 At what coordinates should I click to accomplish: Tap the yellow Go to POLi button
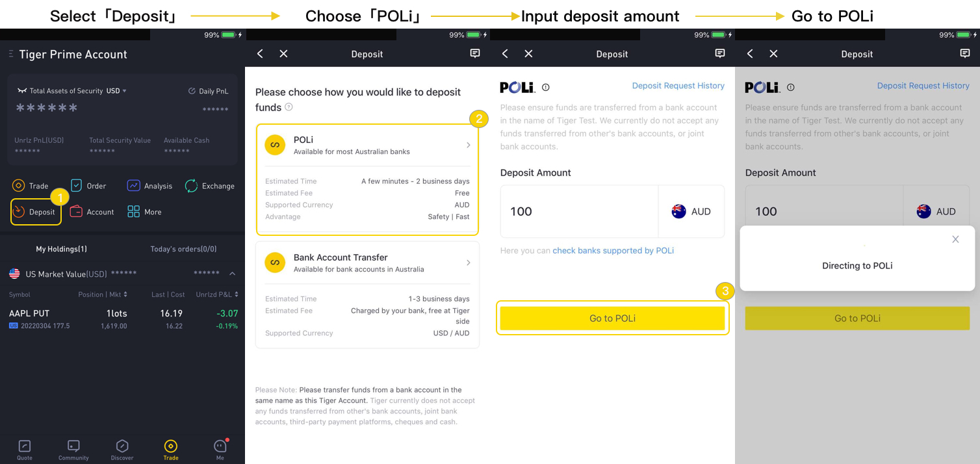pos(612,318)
